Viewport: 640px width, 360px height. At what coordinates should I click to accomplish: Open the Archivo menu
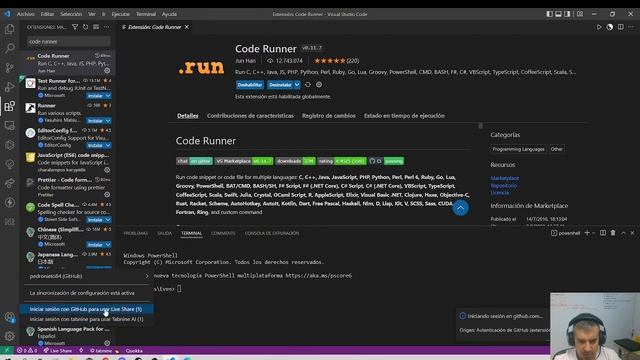[25, 14]
